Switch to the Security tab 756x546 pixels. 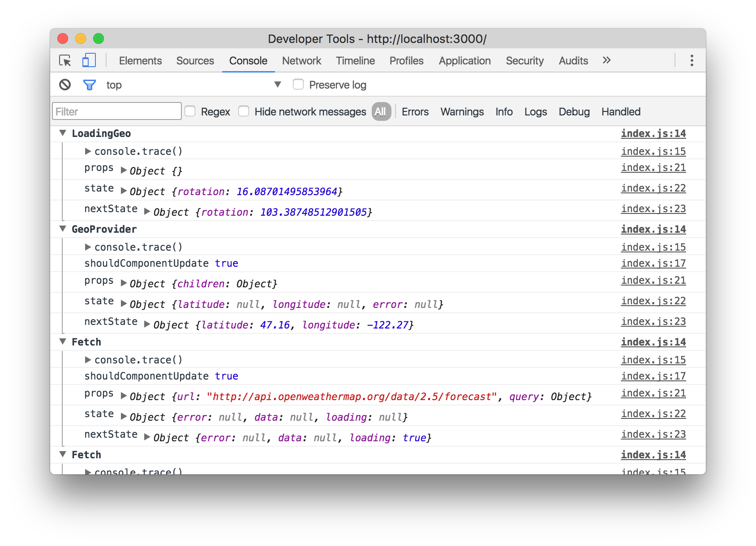coord(524,60)
